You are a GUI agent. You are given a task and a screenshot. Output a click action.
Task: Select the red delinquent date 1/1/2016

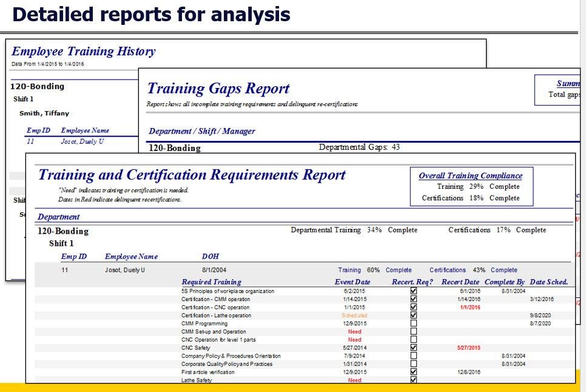[470, 307]
